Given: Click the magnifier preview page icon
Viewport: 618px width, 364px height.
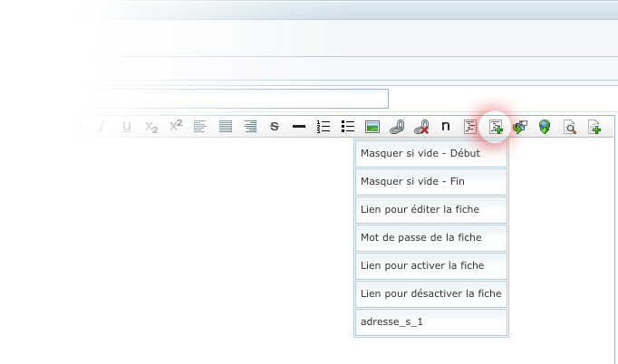Looking at the screenshot, I should (570, 127).
